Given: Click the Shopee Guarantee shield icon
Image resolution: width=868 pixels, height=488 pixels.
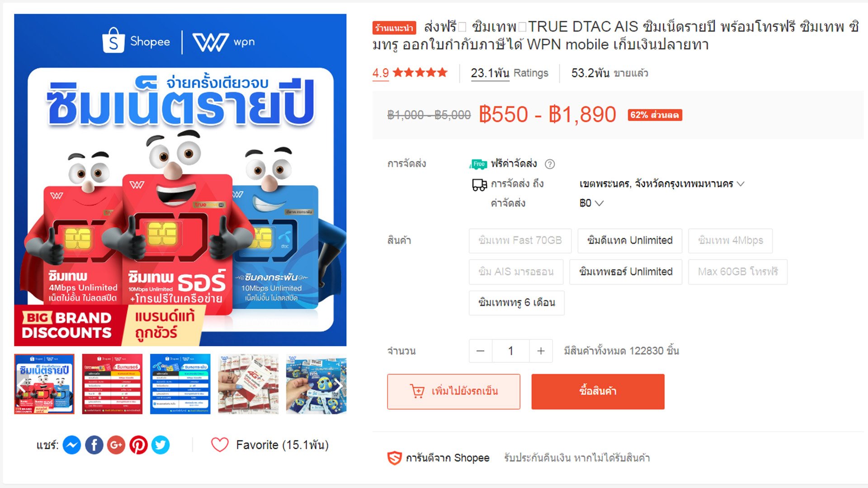Looking at the screenshot, I should 394,458.
